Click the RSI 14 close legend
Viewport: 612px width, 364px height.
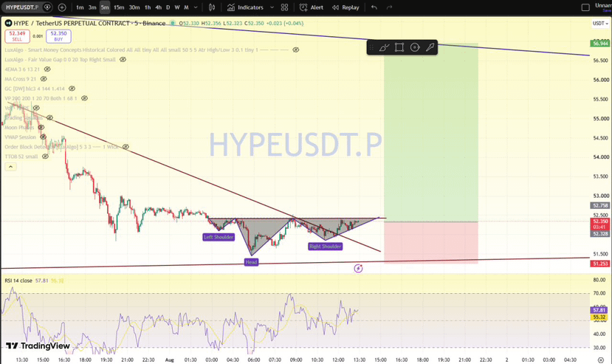pos(18,281)
